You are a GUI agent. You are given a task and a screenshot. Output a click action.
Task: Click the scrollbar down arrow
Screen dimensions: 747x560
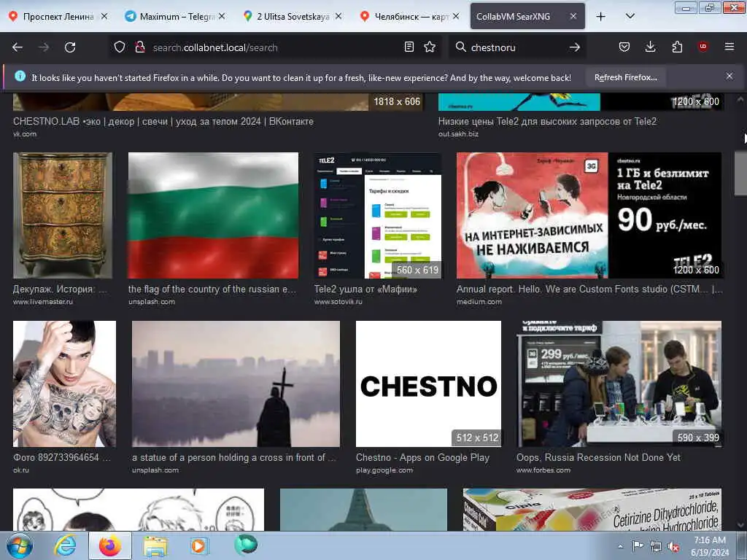click(740, 525)
